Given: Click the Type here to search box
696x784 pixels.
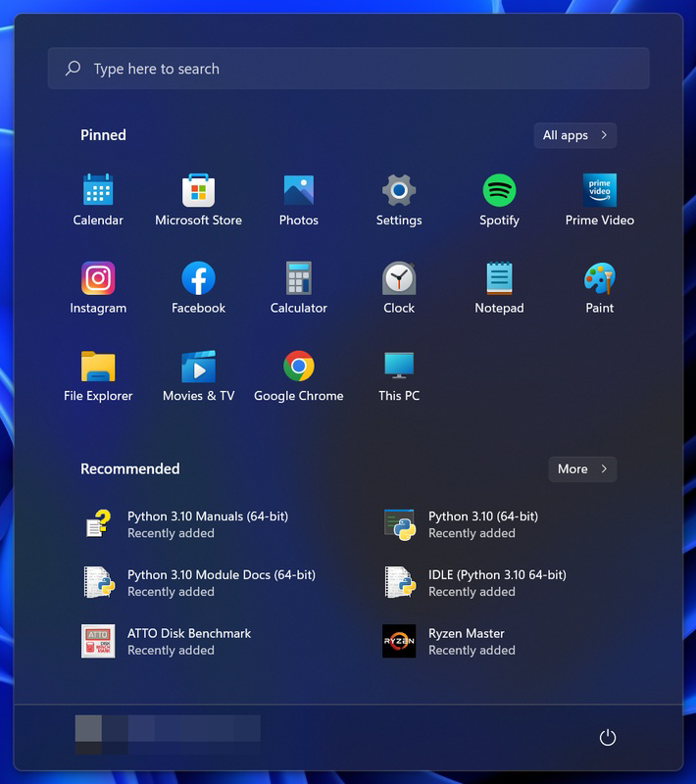Looking at the screenshot, I should click(x=349, y=69).
